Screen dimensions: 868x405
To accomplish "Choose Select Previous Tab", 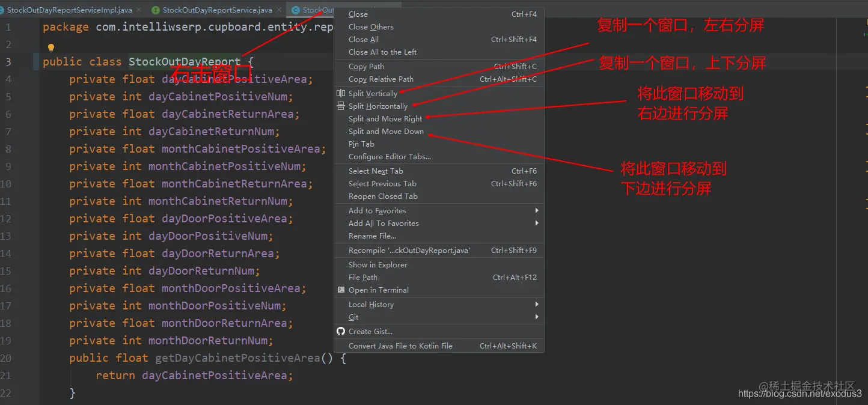I will tap(439, 183).
